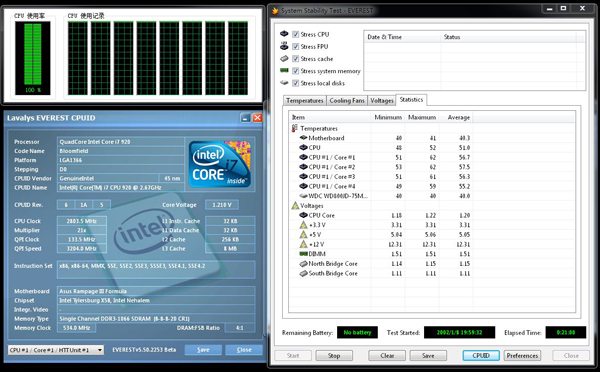Click the WDC WD800JD hard disk icon

pyautogui.click(x=303, y=196)
